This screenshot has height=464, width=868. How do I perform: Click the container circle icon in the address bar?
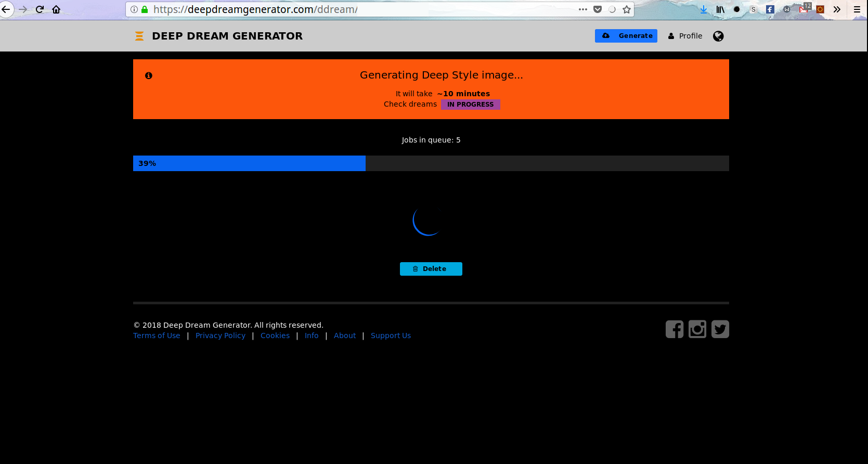point(612,9)
